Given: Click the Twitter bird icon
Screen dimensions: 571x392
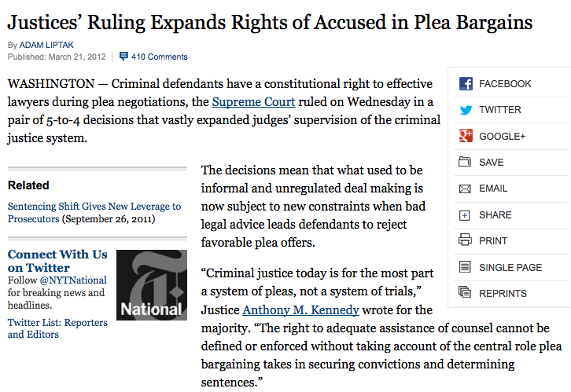Looking at the screenshot, I should click(466, 110).
